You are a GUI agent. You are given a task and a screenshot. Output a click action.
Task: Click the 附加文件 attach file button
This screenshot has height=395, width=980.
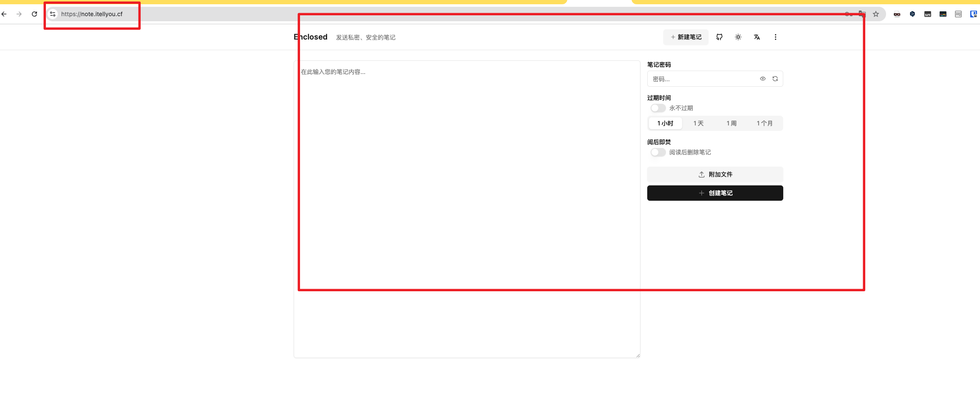pyautogui.click(x=715, y=174)
